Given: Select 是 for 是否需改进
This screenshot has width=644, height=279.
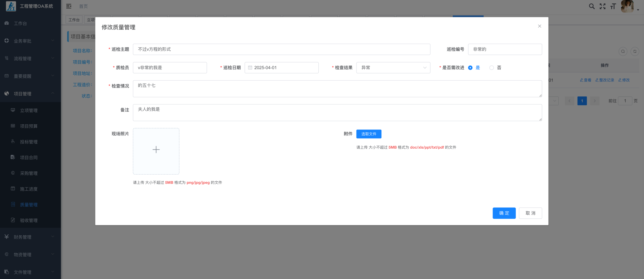Looking at the screenshot, I should pyautogui.click(x=470, y=68).
